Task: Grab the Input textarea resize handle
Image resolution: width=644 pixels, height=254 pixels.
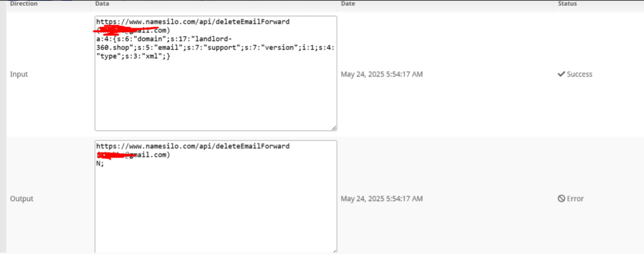Action: [x=334, y=128]
